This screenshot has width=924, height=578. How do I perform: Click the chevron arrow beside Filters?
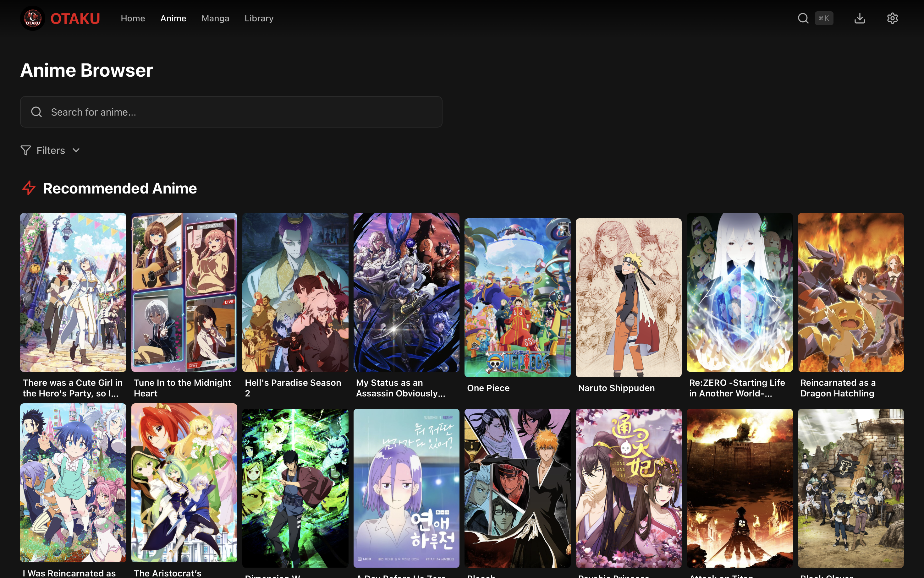tap(76, 150)
